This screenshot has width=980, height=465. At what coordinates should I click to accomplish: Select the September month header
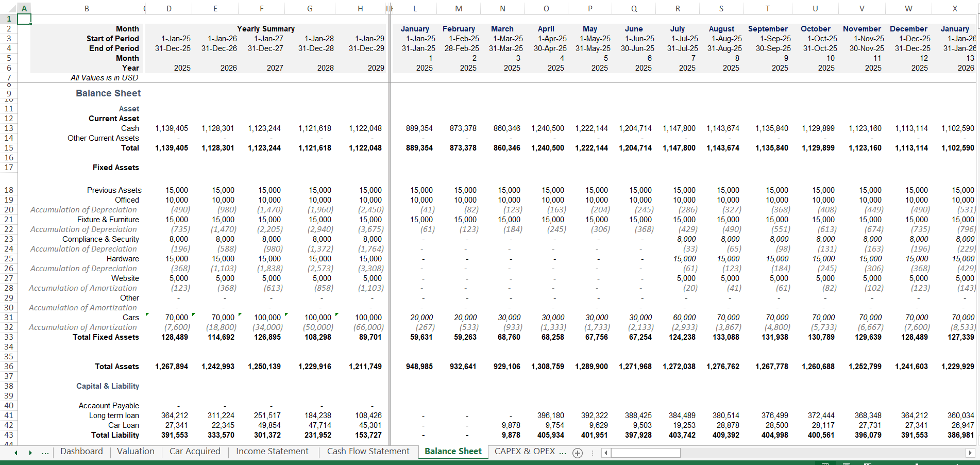pos(768,29)
